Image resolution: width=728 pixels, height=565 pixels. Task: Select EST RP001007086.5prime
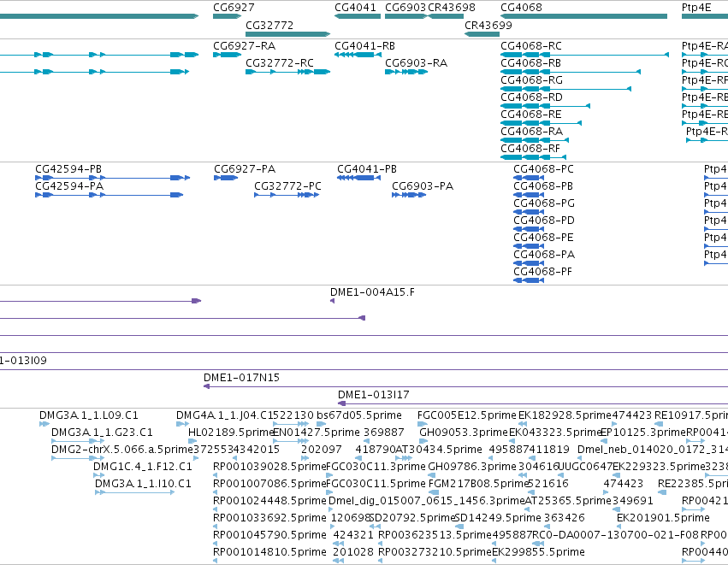pos(216,492)
